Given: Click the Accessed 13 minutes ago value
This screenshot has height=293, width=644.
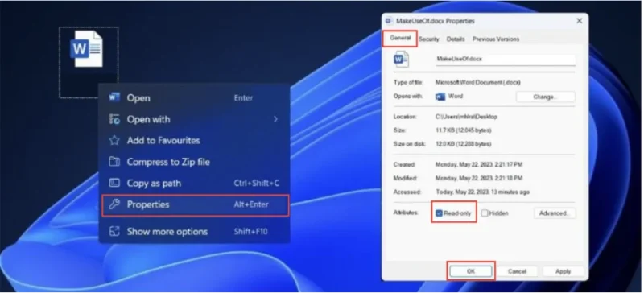Looking at the screenshot, I should point(482,192).
